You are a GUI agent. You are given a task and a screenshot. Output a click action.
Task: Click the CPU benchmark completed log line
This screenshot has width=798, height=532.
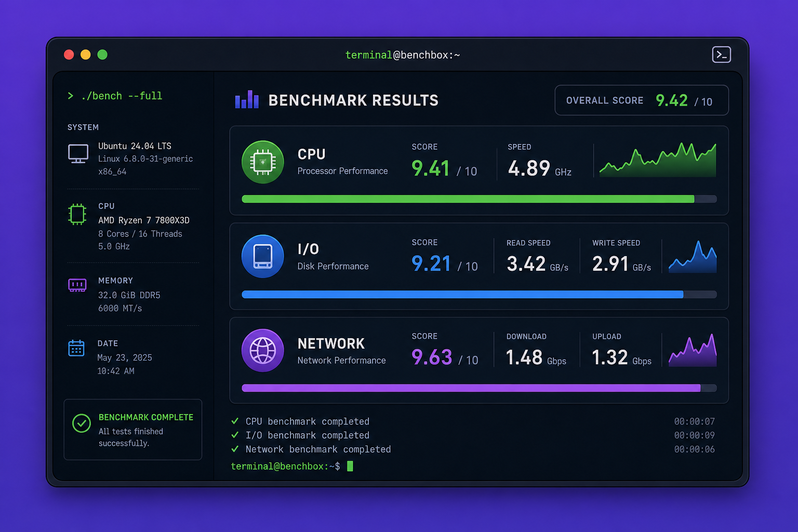coord(308,421)
